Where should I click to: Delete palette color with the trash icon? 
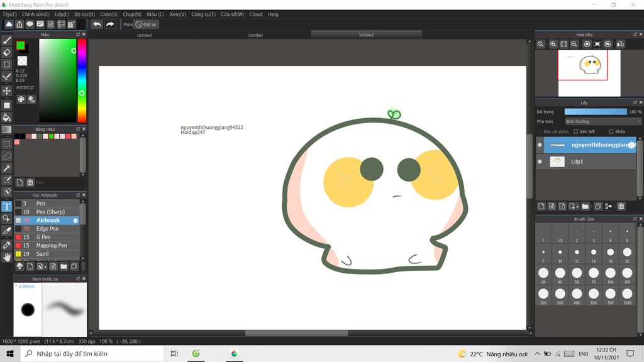[x=30, y=182]
